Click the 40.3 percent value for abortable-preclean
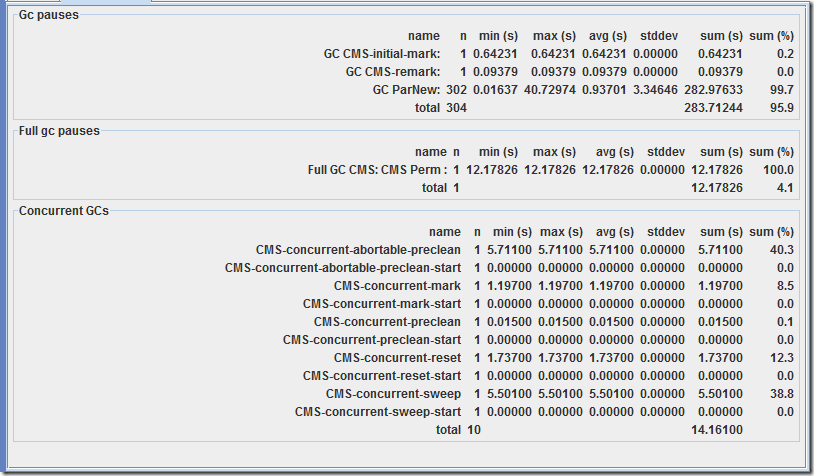This screenshot has width=814, height=476. point(782,250)
